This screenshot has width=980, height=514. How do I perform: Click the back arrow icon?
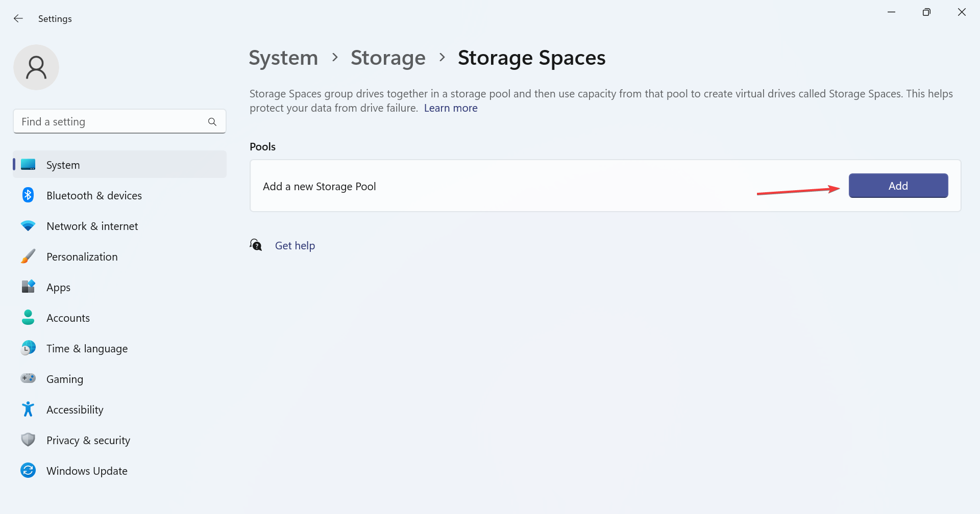[x=18, y=18]
